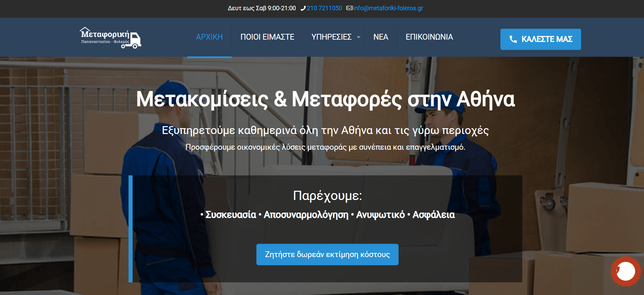Call the number 210 7211050
Viewport: 644px width, 295px height.
(324, 8)
